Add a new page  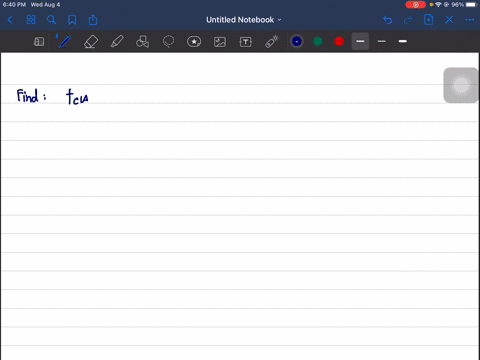(429, 20)
